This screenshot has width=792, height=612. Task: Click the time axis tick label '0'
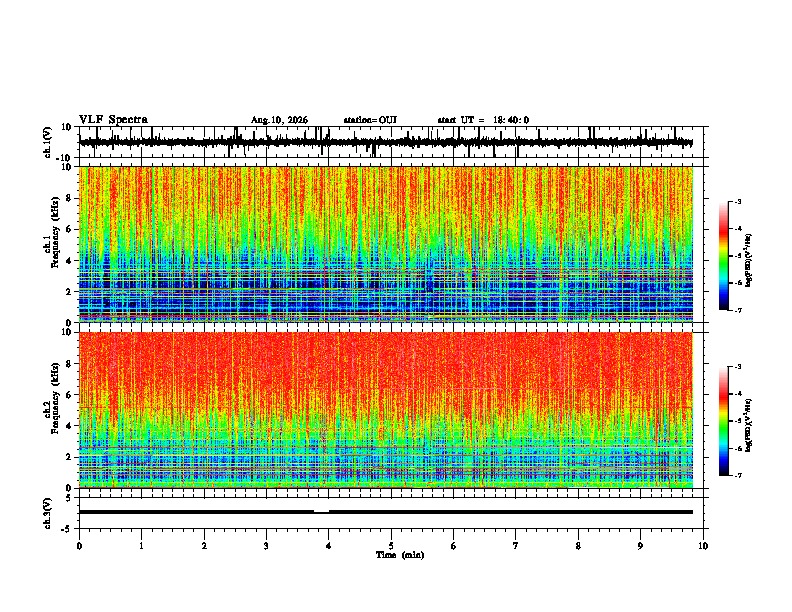79,546
